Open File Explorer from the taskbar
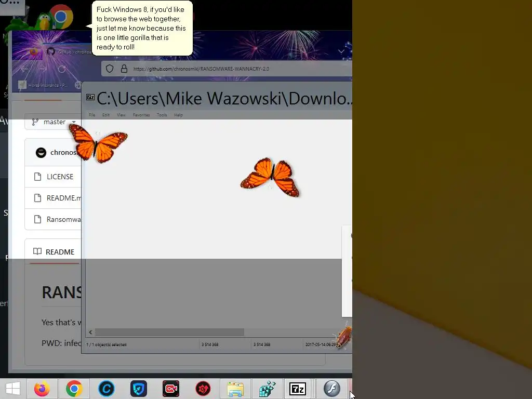Screen dimensions: 532x399 click(235, 389)
